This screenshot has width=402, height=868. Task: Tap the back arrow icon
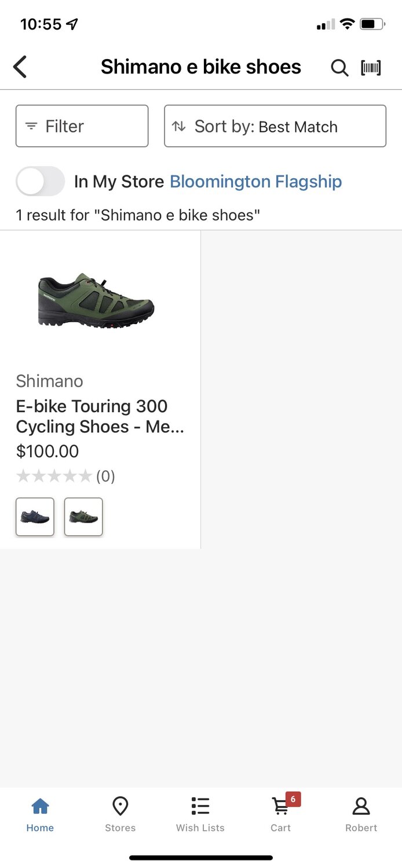click(x=20, y=67)
